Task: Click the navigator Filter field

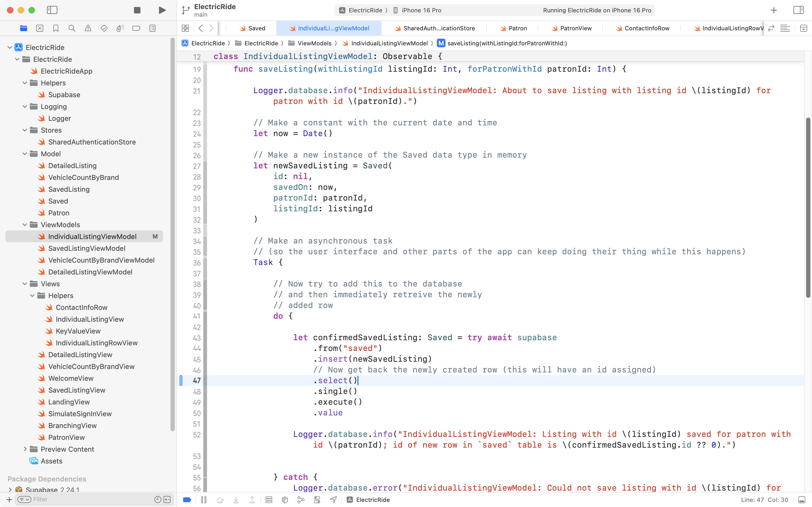Action: [90, 499]
